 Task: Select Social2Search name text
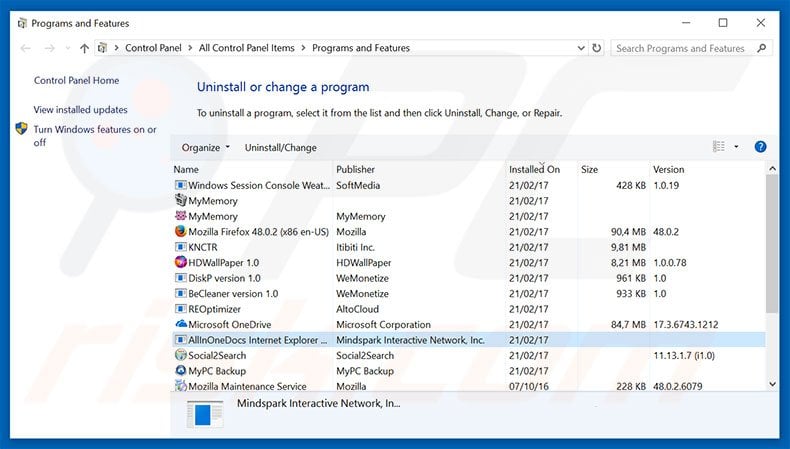point(217,356)
